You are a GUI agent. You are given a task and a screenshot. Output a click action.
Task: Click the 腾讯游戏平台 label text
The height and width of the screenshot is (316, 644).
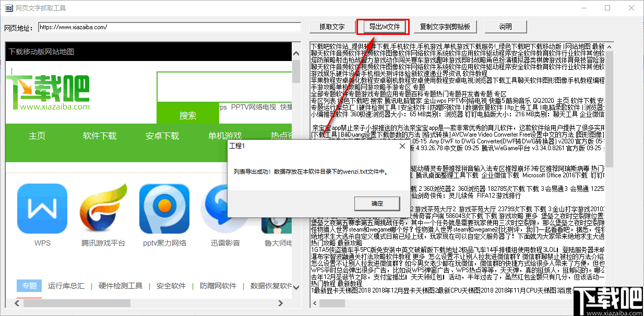pyautogui.click(x=103, y=243)
